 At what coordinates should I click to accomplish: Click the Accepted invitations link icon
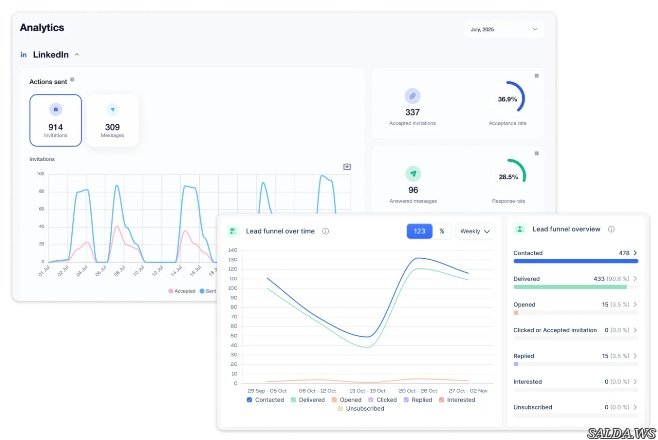pos(412,95)
